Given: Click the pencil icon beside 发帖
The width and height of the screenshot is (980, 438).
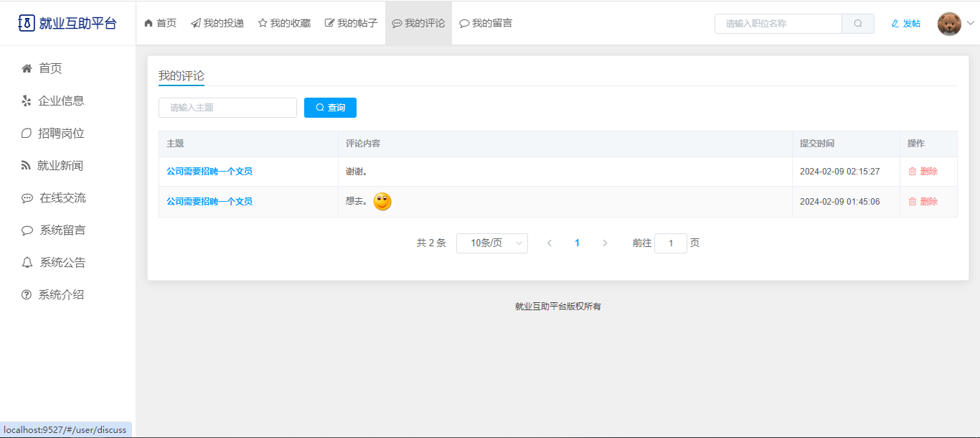Looking at the screenshot, I should 895,24.
